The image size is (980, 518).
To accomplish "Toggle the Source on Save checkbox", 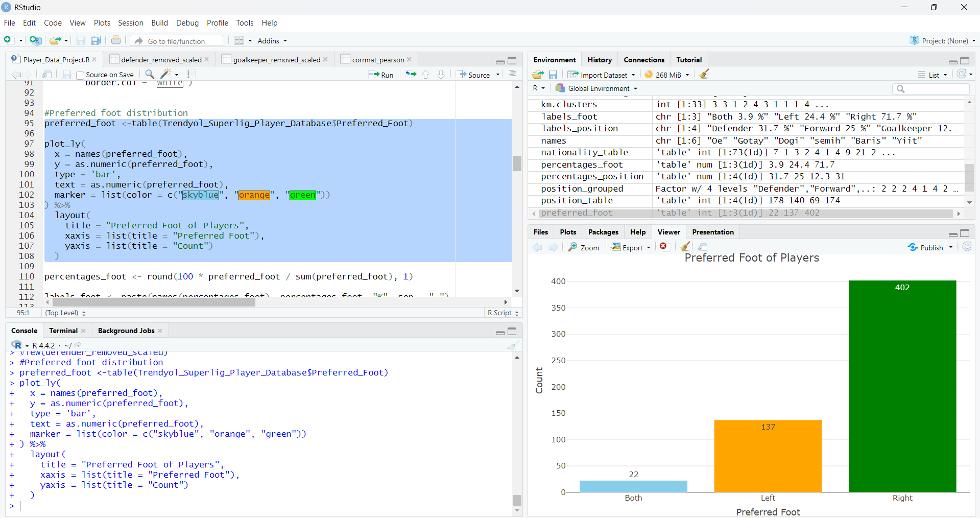I will (80, 75).
